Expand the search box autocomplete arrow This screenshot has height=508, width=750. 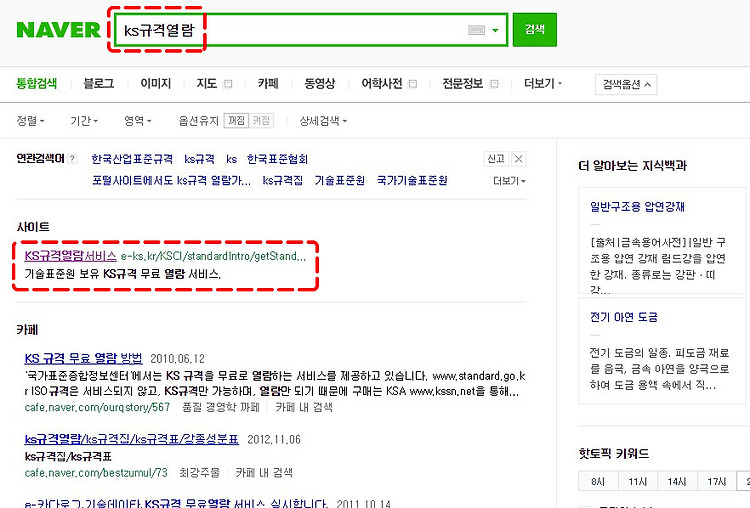pyautogui.click(x=496, y=30)
